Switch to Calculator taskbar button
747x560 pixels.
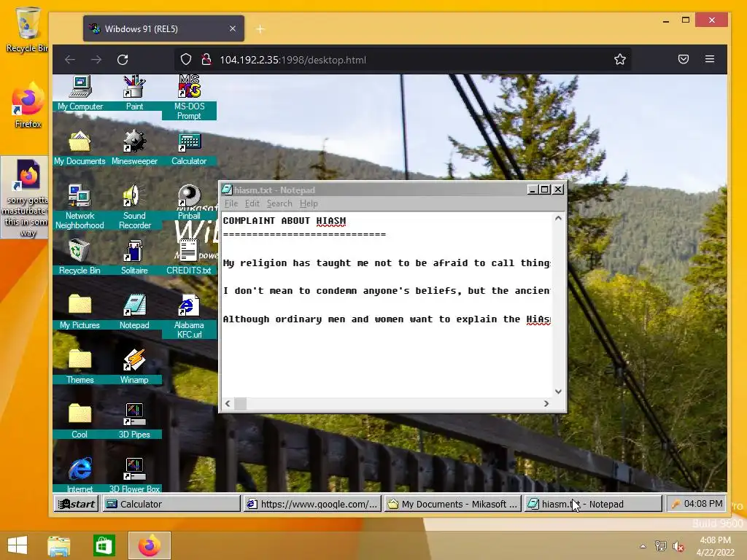(171, 504)
